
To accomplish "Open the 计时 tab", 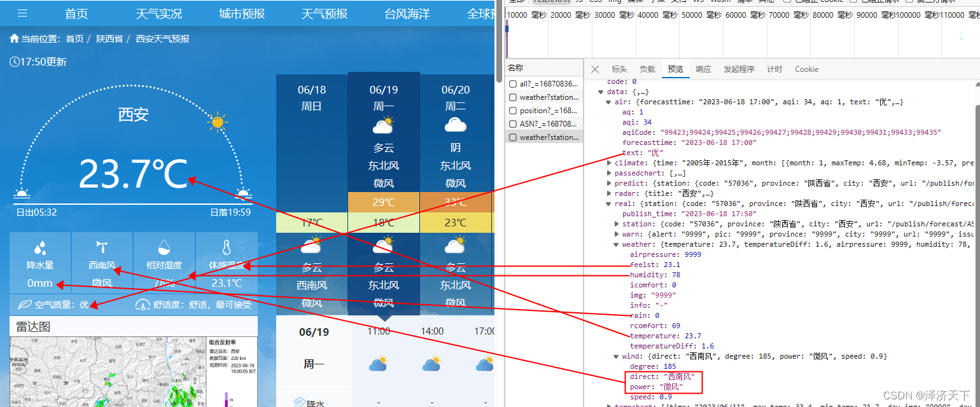I will (774, 69).
